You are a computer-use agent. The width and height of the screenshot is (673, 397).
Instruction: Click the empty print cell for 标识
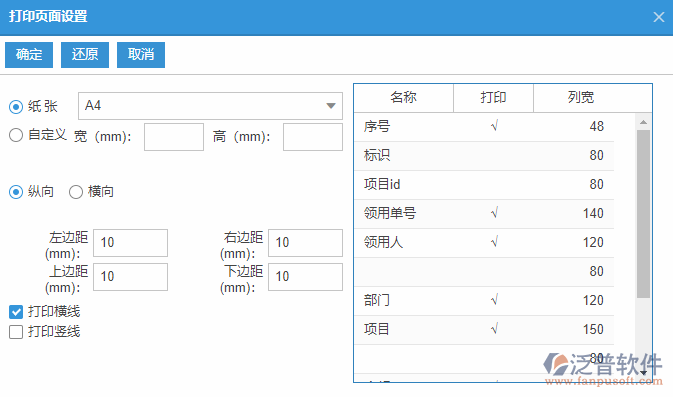tap(494, 155)
